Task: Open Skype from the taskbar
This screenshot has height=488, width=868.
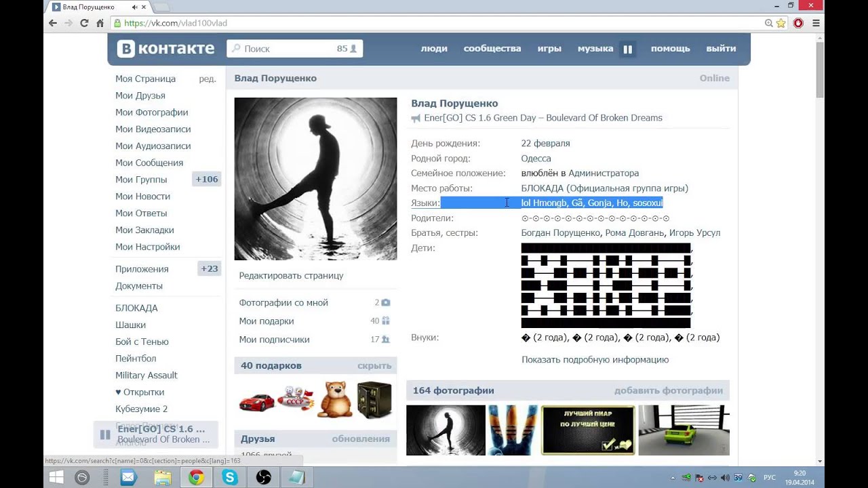Action: pyautogui.click(x=230, y=477)
